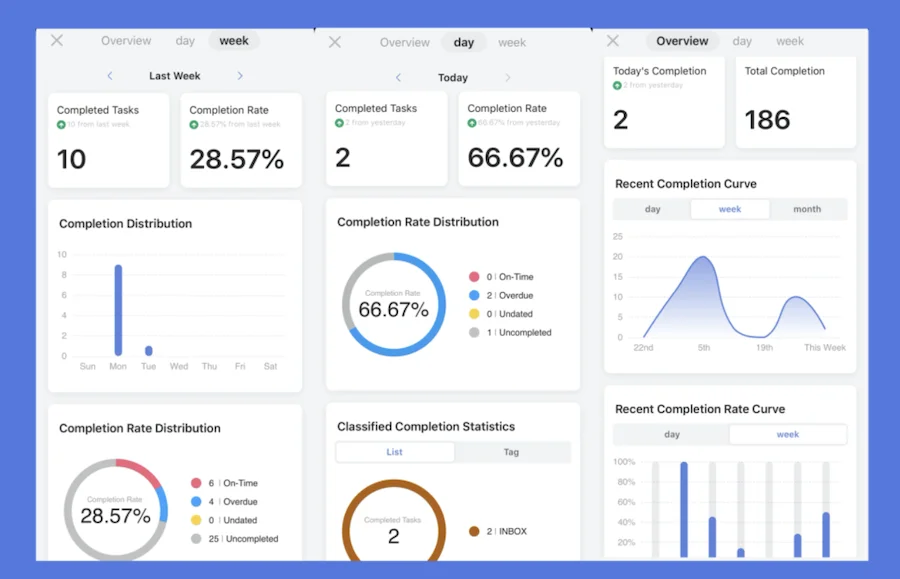Screen dimensions: 900x579
Task: Open the Overview tab in the week panel
Action: click(126, 41)
